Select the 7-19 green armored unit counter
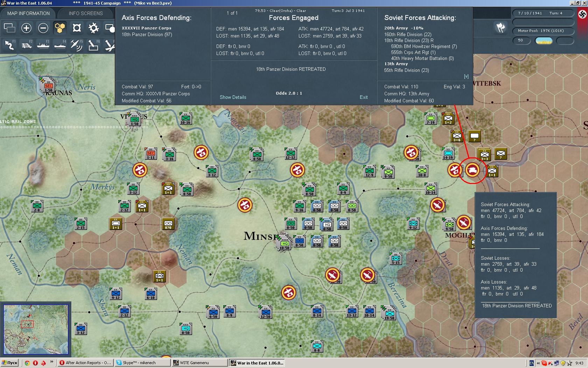The image size is (588, 368). (x=430, y=118)
